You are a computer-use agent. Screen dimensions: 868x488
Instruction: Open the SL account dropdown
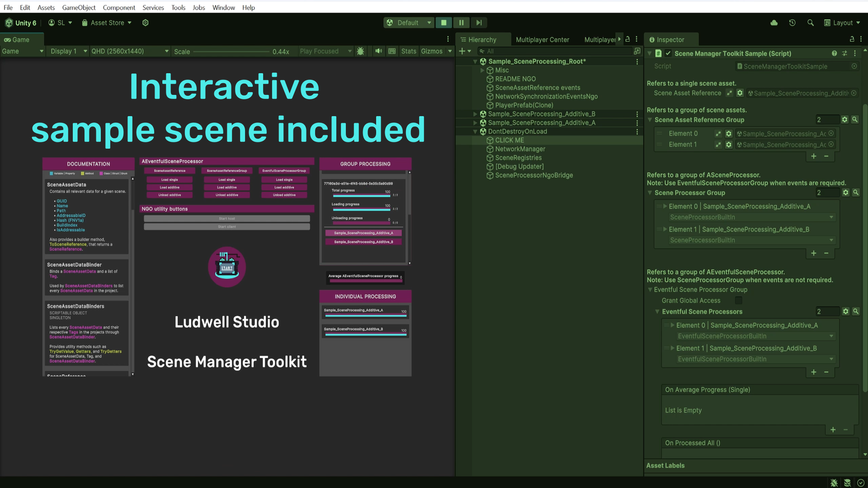click(x=60, y=23)
